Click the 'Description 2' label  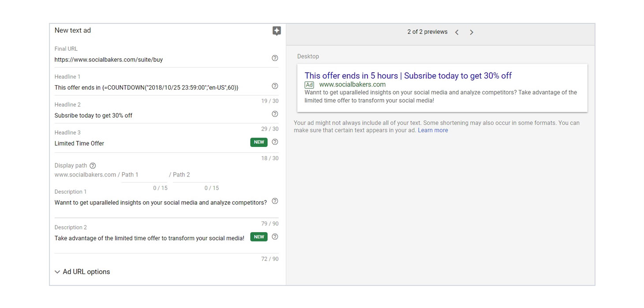pos(71,227)
